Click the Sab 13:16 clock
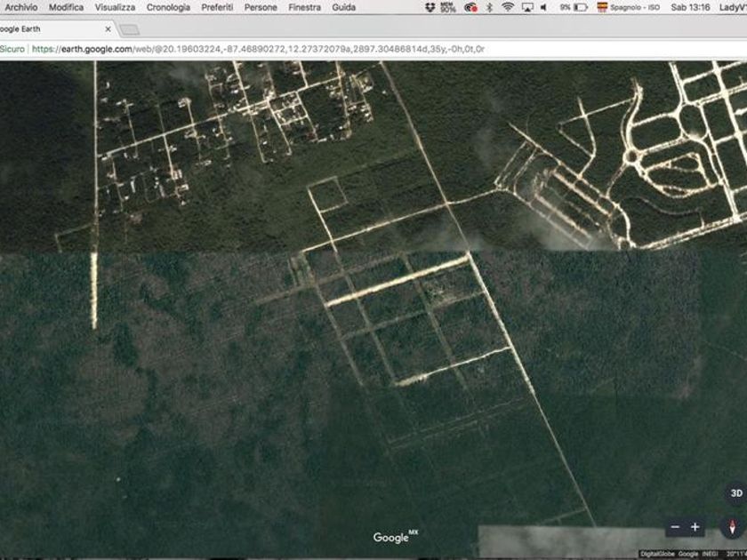The height and width of the screenshot is (560, 747). pyautogui.click(x=690, y=7)
